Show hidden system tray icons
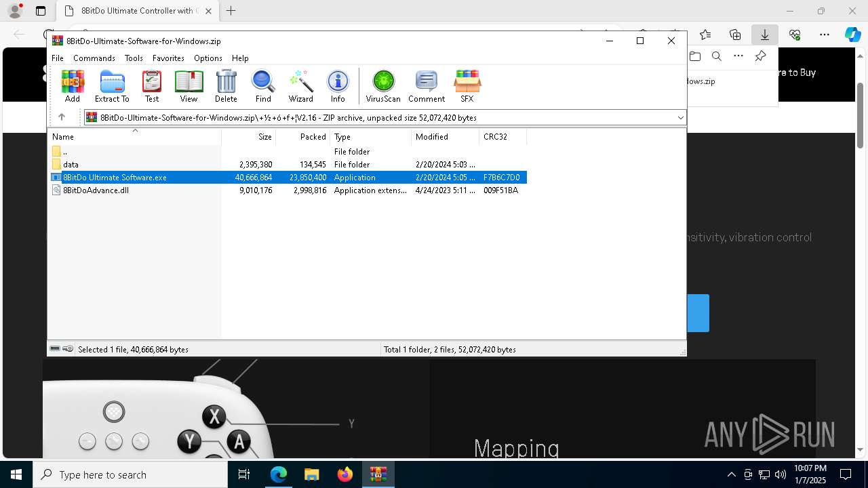 731,474
